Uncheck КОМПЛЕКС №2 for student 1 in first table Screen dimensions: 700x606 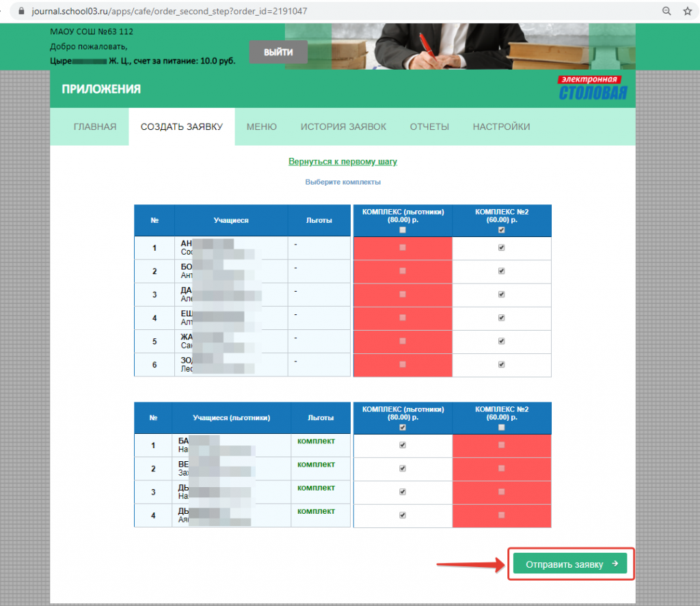pyautogui.click(x=502, y=248)
